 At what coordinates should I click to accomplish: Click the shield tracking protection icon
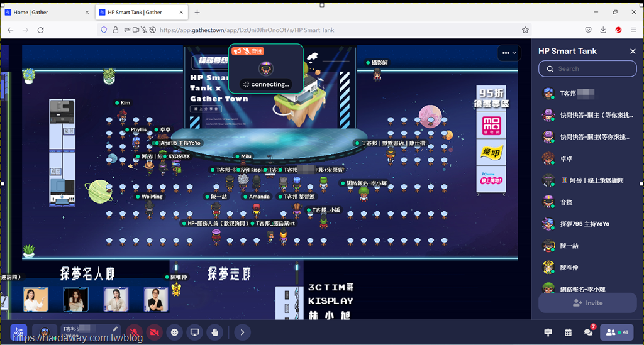click(104, 30)
